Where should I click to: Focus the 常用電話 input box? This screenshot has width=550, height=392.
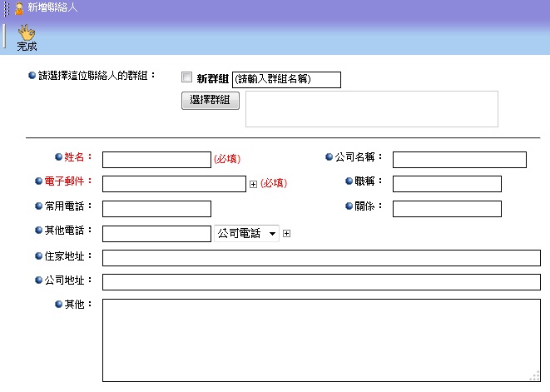pyautogui.click(x=156, y=209)
